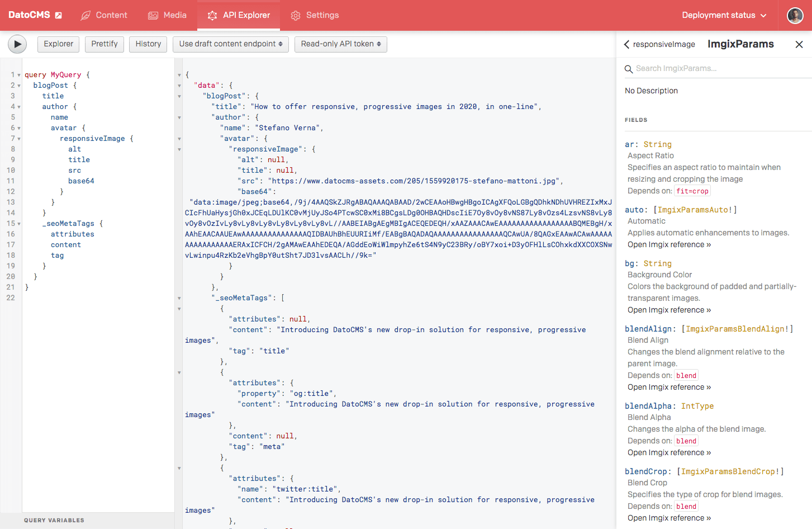Viewport: 812px width, 529px height.
Task: Collapse the responsiveImage block at line 7
Action: (19, 139)
